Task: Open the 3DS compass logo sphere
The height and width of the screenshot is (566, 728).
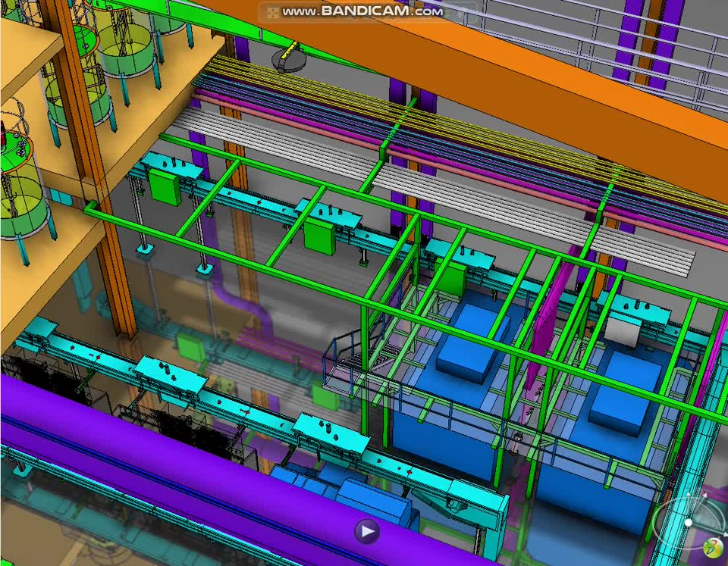Action: [x=714, y=548]
